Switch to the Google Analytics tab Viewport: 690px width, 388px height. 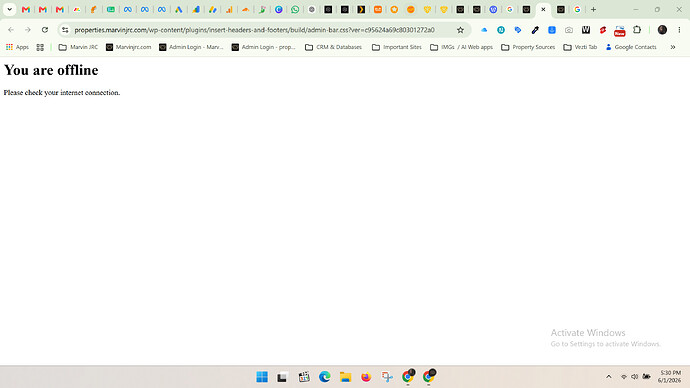coord(229,9)
